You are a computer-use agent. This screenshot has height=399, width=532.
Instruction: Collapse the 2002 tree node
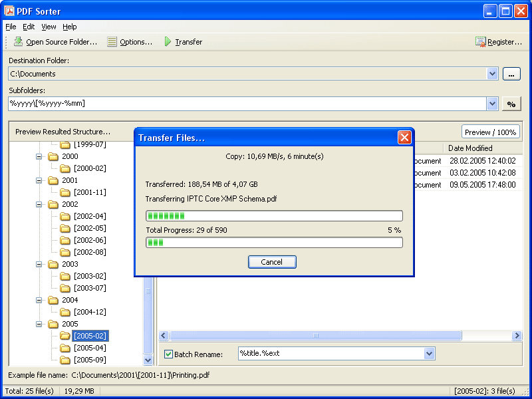point(39,204)
